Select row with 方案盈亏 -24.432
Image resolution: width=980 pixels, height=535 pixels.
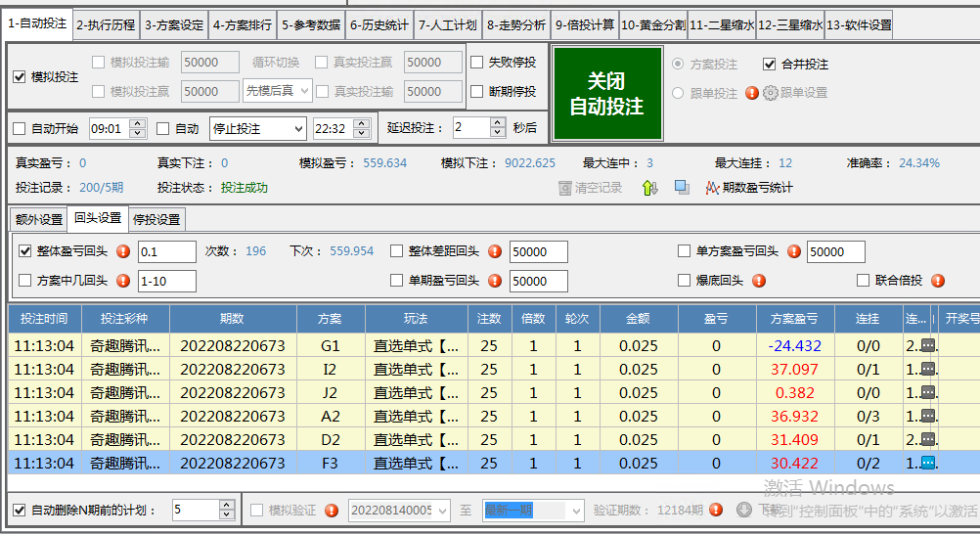tap(494, 345)
